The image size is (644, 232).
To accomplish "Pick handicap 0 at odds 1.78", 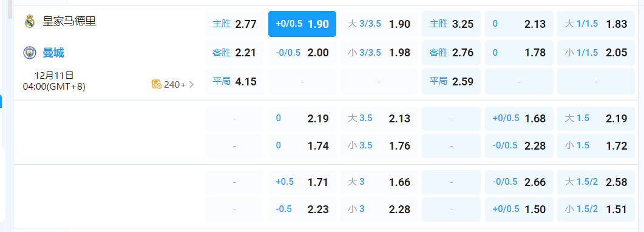I will click(519, 53).
